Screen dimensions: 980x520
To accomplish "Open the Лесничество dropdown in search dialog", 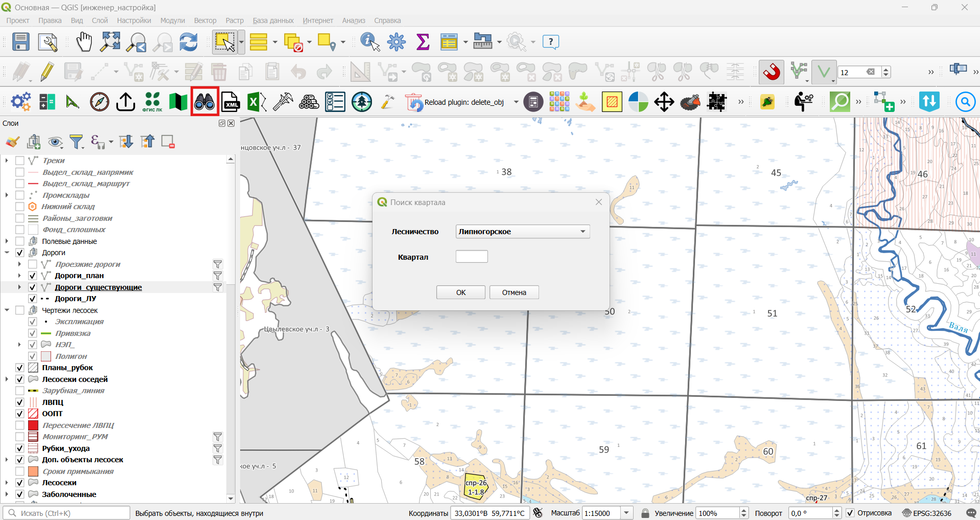I will click(x=523, y=232).
